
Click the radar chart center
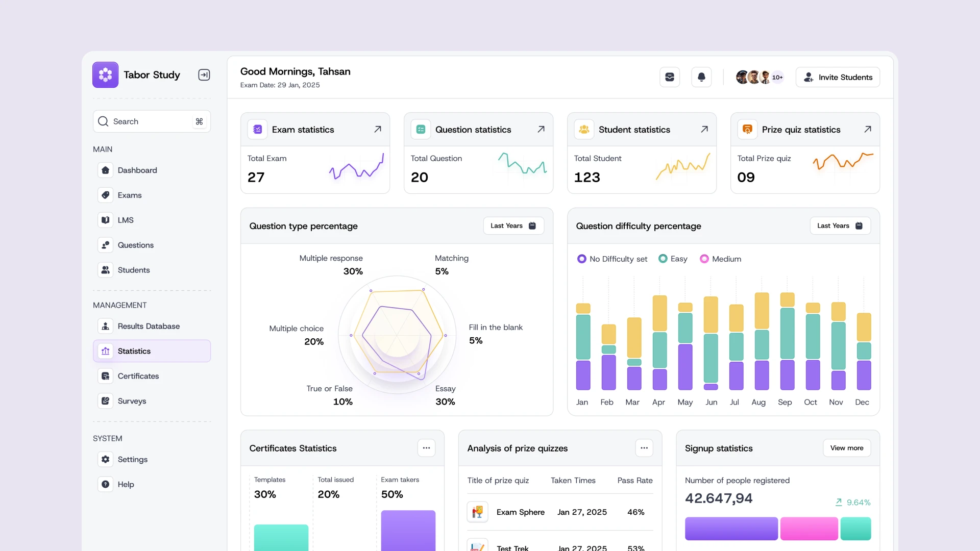(x=397, y=335)
